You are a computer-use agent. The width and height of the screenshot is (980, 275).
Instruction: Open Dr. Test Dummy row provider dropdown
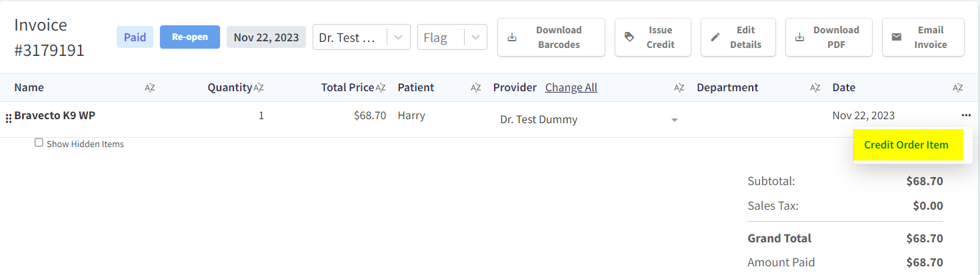(674, 120)
